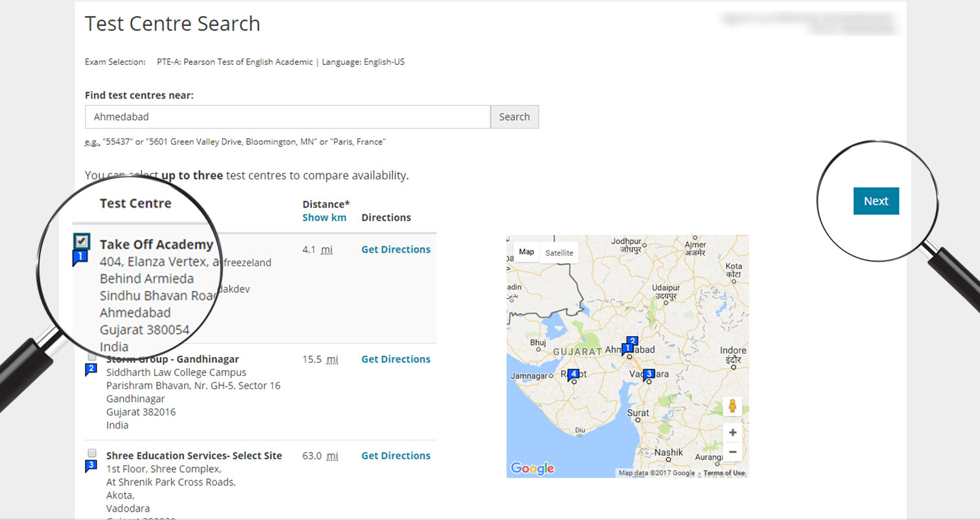Click map marker 2 near Ahmedabad
Image resolution: width=980 pixels, height=520 pixels.
click(632, 341)
